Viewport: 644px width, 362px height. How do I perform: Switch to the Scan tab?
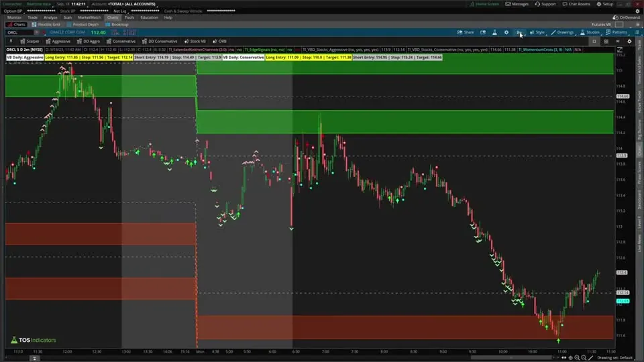67,17
